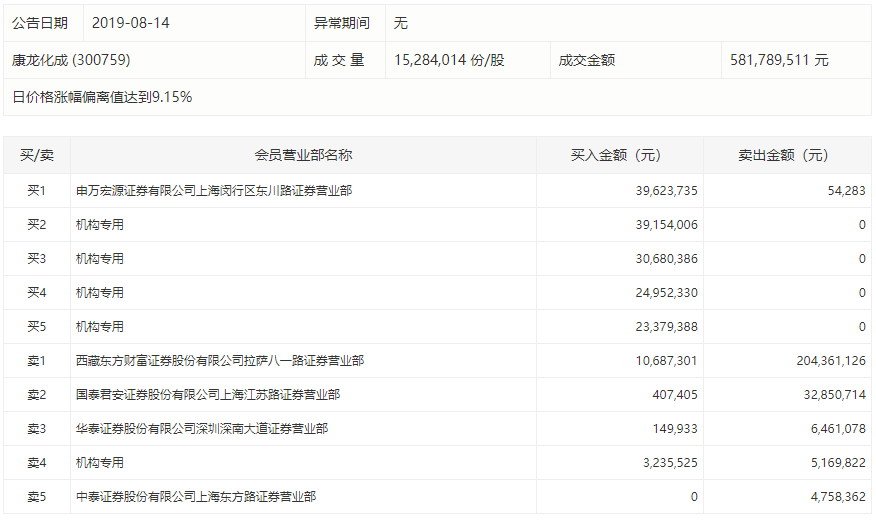Select buy amount 10,687,301
Viewport: 876px width, 522px height.
pos(666,361)
